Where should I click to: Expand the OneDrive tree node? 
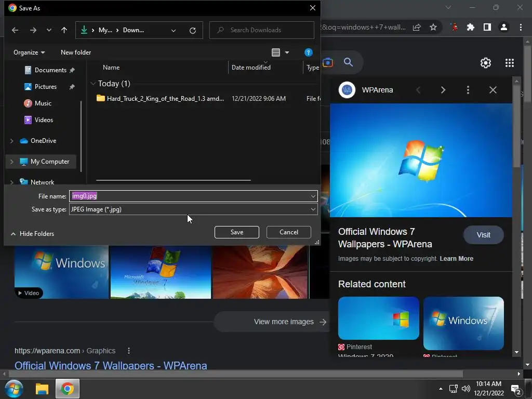12,140
